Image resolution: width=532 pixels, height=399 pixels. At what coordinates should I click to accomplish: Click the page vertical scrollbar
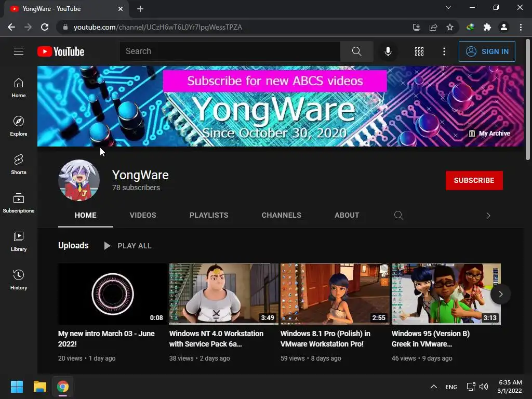point(528,99)
